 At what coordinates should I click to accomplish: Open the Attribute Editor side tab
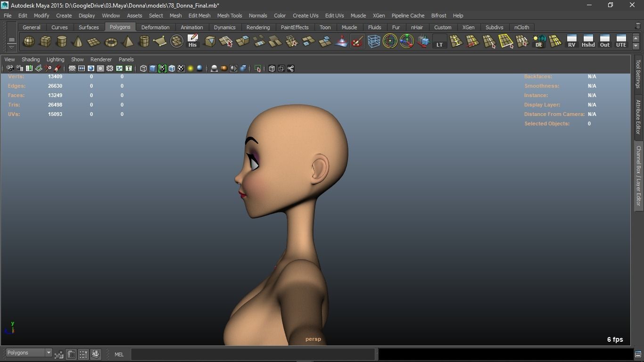tap(638, 117)
